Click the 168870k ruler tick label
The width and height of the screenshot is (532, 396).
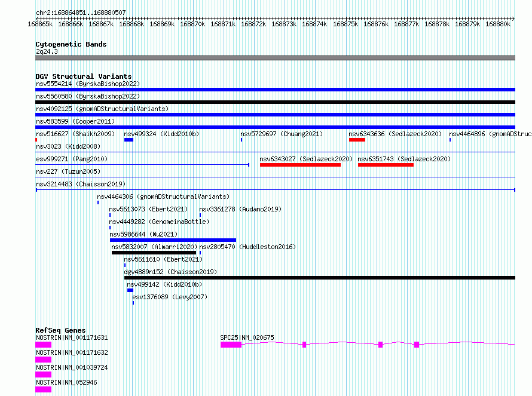(192, 24)
